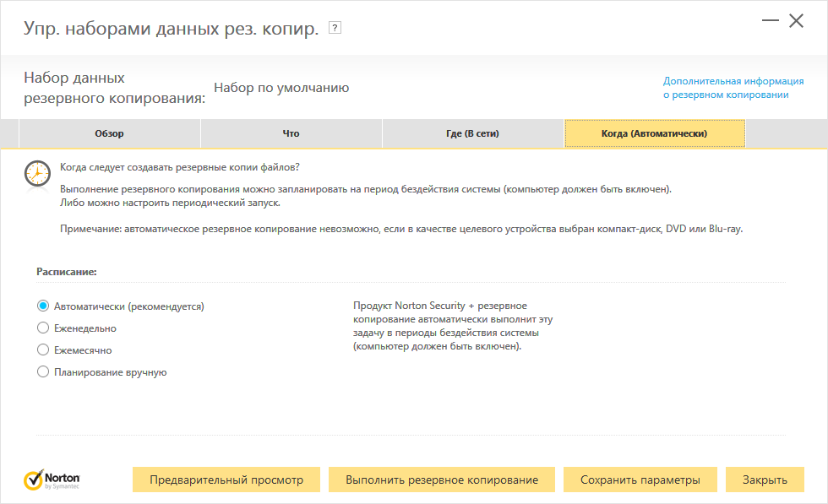Screen dimensions: 828x504
Task: Switch to the Обзор tab
Action: coord(109,133)
